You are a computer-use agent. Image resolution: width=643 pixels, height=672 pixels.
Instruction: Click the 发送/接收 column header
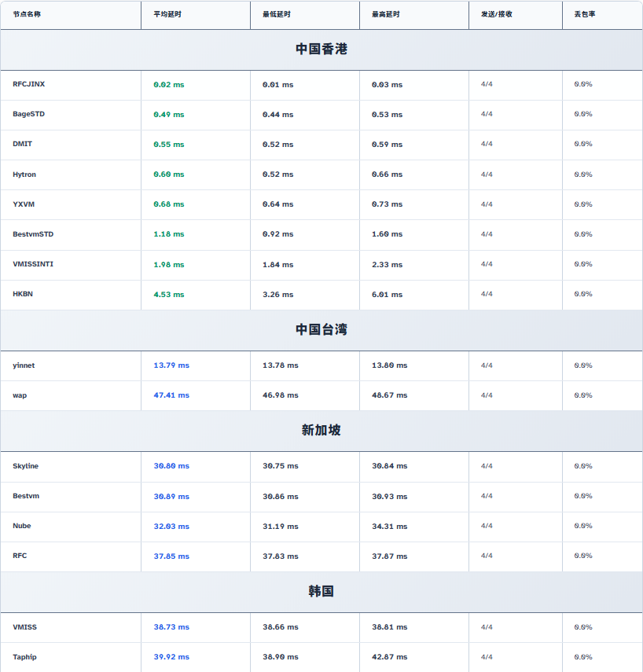(x=497, y=14)
